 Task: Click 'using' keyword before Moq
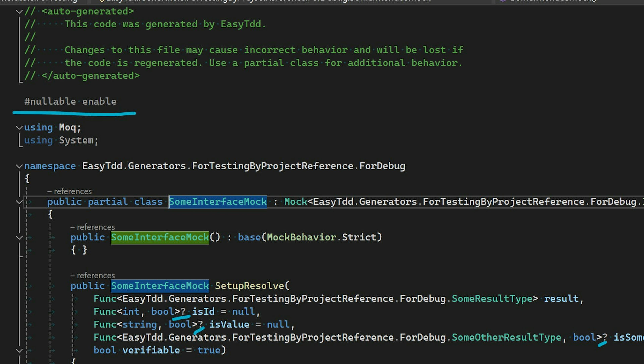coord(39,127)
